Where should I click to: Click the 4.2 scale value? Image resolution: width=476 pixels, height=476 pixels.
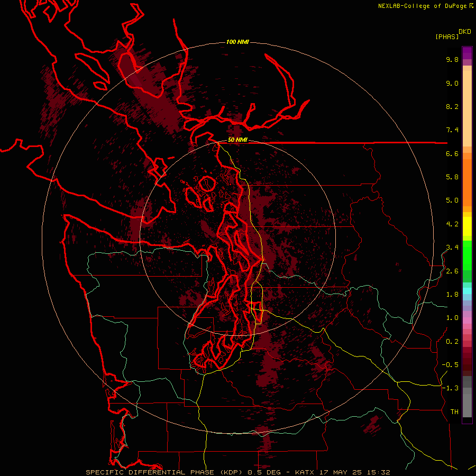[x=452, y=224]
